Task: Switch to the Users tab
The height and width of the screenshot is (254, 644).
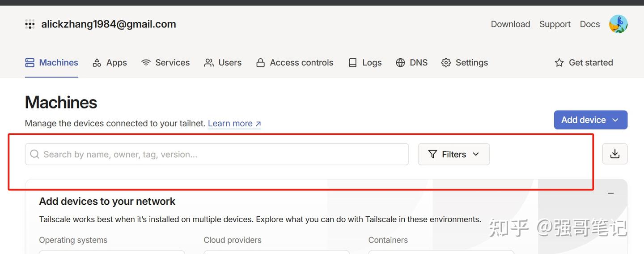Action: point(223,63)
